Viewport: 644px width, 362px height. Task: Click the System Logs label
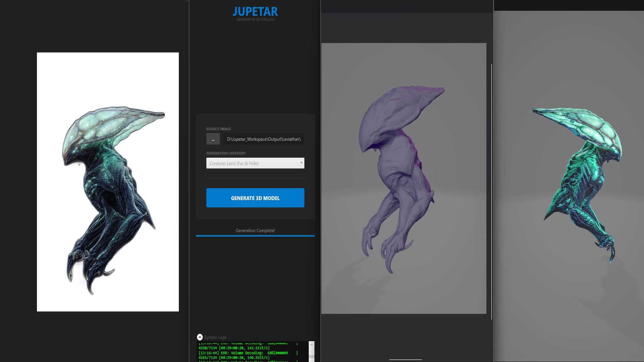215,337
